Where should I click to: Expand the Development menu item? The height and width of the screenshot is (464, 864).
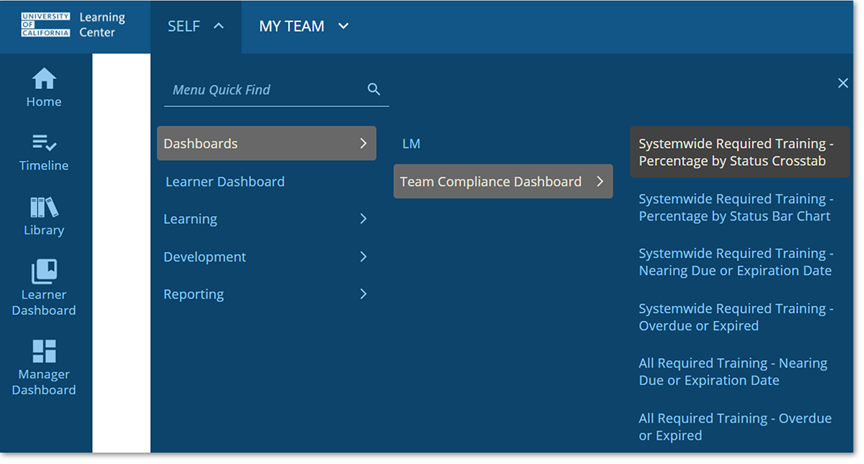[266, 257]
